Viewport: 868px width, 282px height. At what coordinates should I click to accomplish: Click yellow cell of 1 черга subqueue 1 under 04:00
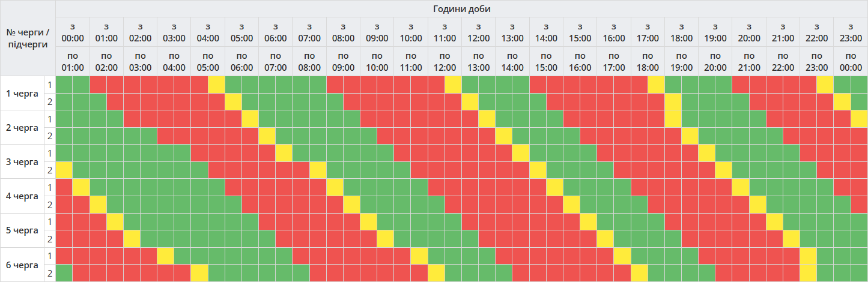tap(216, 85)
